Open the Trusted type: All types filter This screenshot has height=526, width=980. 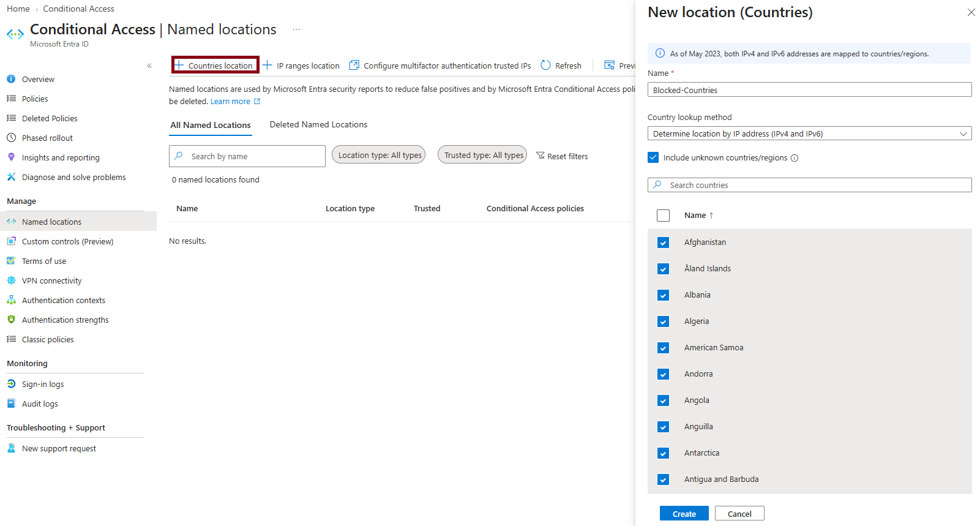coord(484,155)
